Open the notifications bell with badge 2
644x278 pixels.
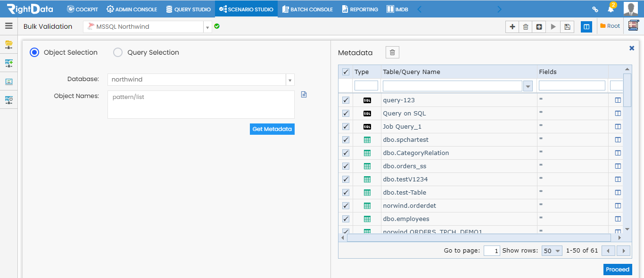tap(611, 8)
